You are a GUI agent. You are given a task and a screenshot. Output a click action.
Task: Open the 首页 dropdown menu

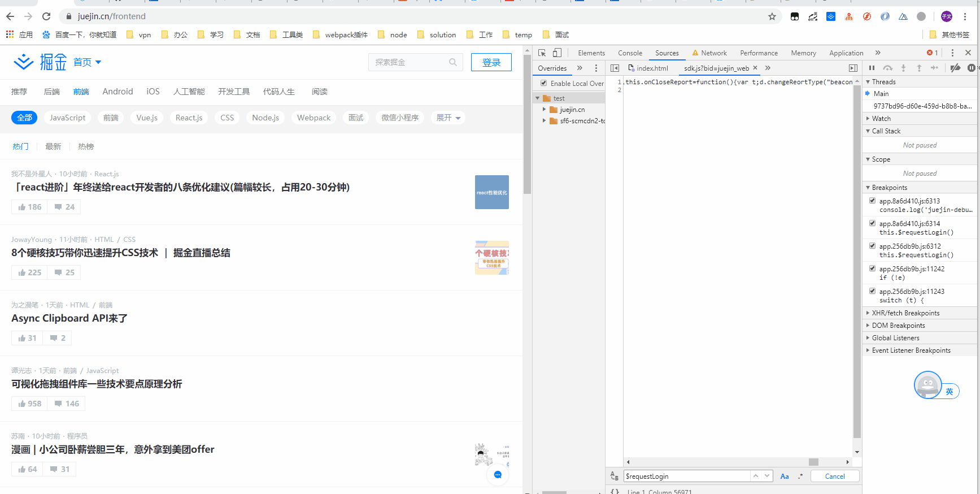pyautogui.click(x=88, y=62)
